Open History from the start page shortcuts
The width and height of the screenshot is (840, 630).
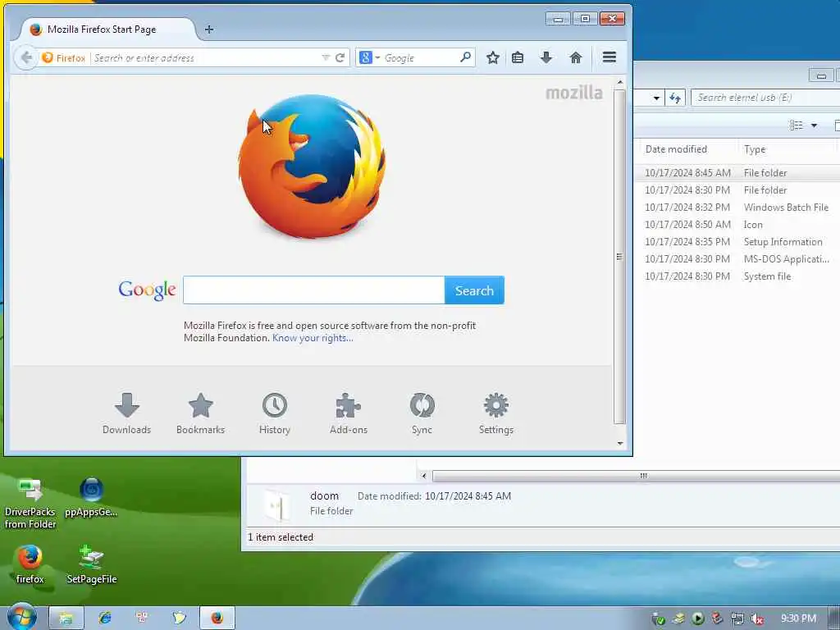(274, 413)
